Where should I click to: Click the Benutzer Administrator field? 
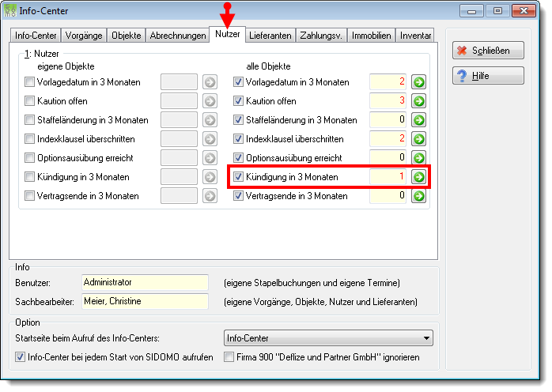click(145, 283)
